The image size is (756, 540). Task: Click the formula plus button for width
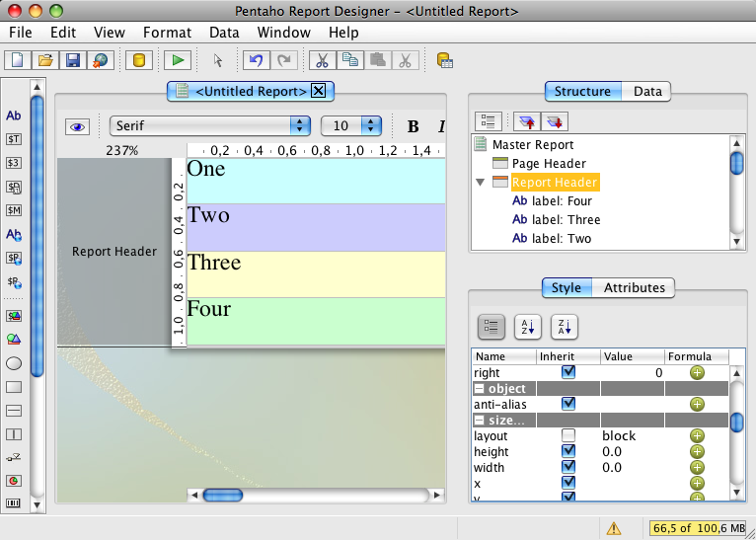click(697, 467)
